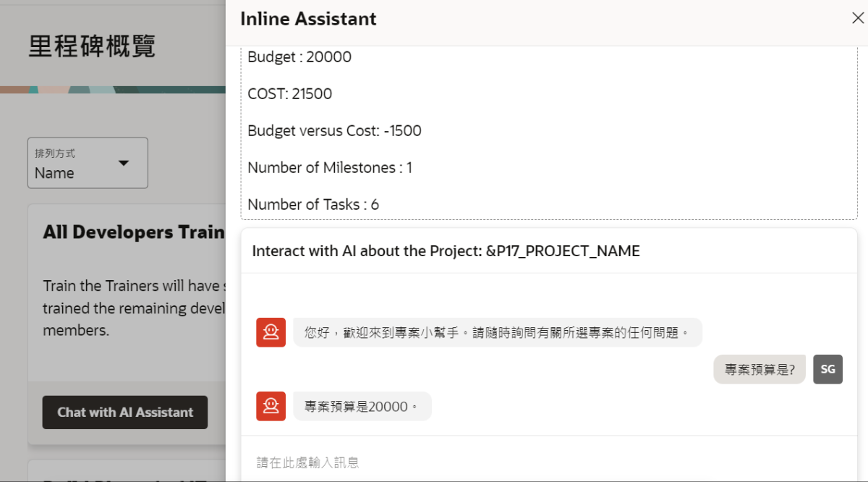Screen dimensions: 868x482
Task: Open the 排列方式 Name dropdown
Action: [88, 163]
